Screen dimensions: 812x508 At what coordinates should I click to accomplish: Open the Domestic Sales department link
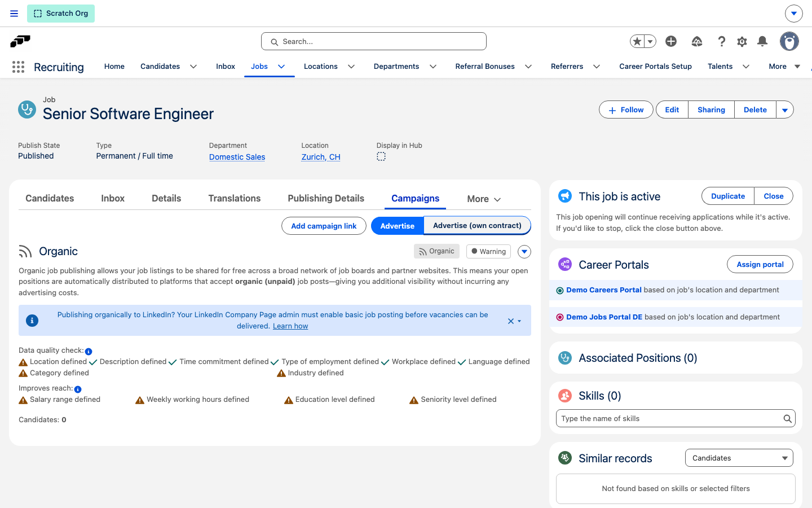[237, 157]
